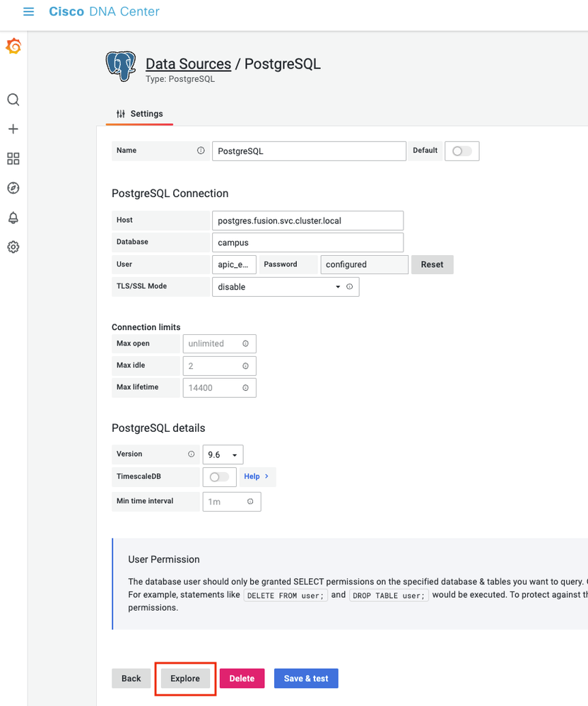Click the 'Connection limits' heading

[x=146, y=327]
